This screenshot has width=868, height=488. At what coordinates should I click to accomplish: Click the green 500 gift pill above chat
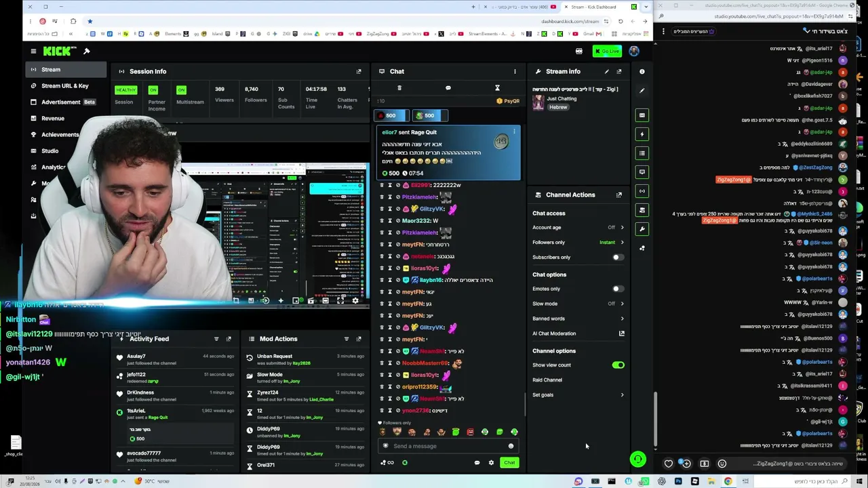(430, 115)
